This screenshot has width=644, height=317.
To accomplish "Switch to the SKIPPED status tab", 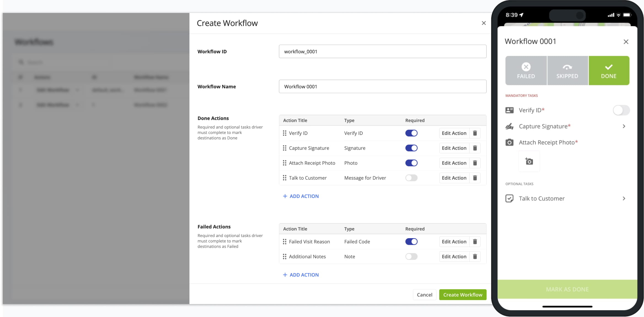I will point(567,71).
